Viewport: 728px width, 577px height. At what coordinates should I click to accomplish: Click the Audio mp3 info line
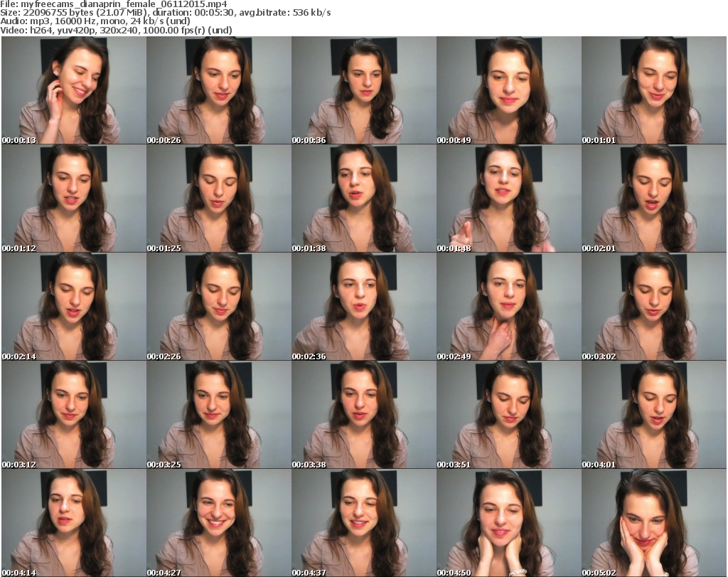tap(95, 21)
